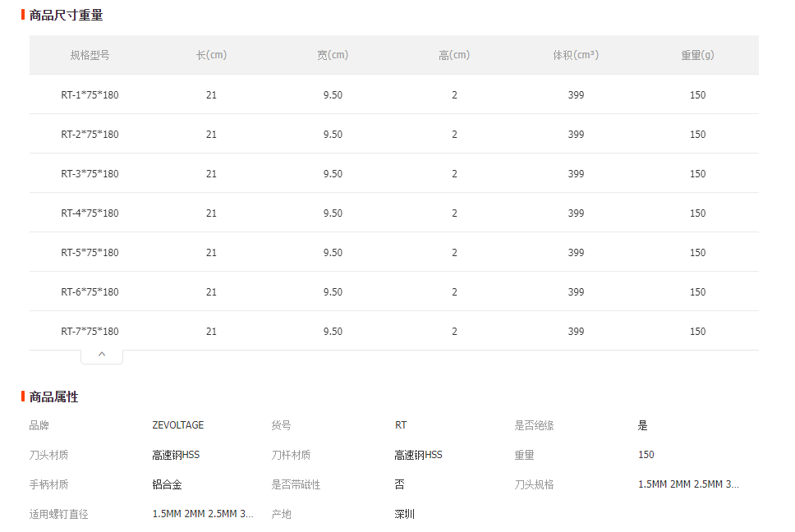Click the 商品属性 section heading
This screenshot has width=795, height=532.
click(x=53, y=397)
